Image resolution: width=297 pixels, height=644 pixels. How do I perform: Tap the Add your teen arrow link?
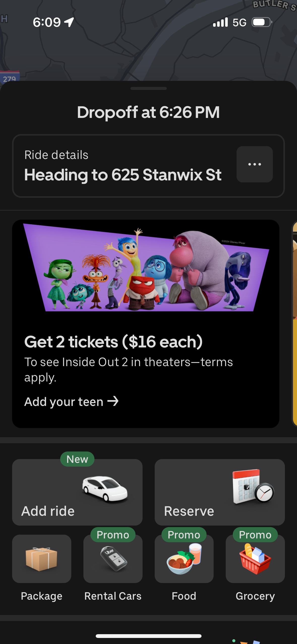coord(71,401)
